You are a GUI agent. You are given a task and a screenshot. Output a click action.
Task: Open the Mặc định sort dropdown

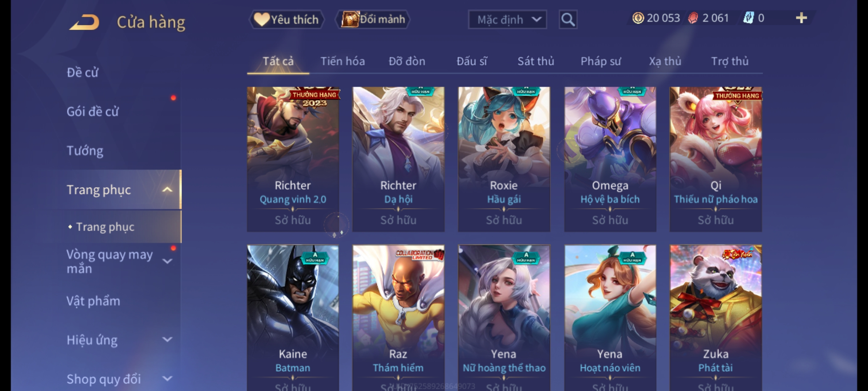(x=507, y=20)
